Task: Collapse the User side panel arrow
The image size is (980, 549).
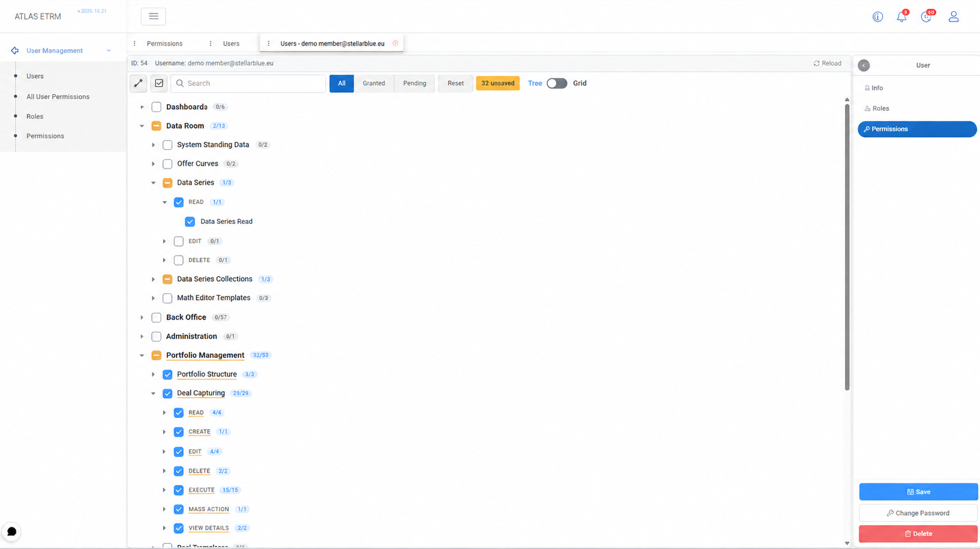Action: click(x=864, y=65)
